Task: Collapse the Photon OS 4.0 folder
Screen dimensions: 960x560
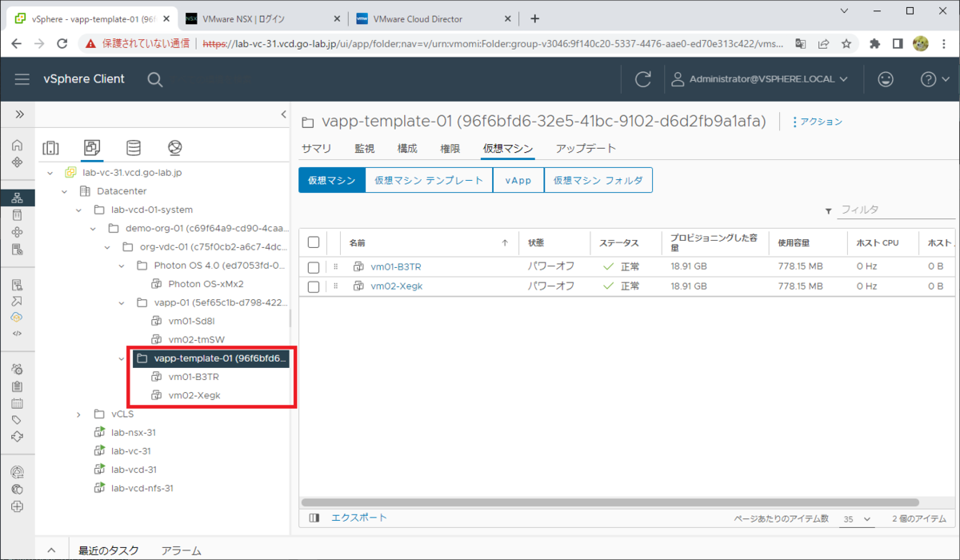Action: click(122, 265)
